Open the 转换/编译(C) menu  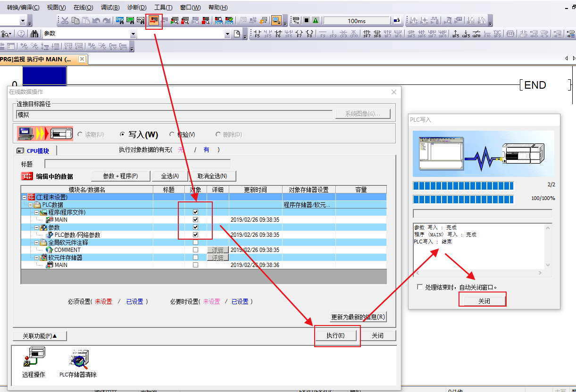tap(23, 8)
